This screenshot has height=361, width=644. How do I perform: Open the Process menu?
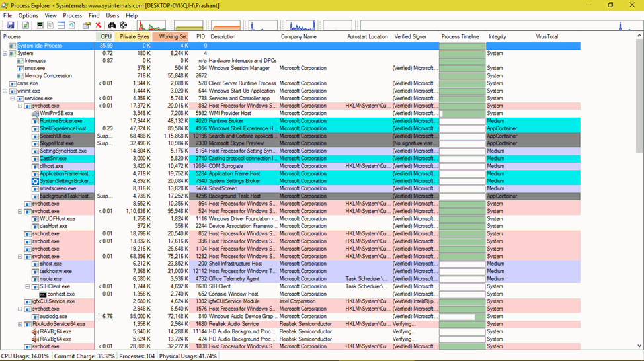coord(72,15)
